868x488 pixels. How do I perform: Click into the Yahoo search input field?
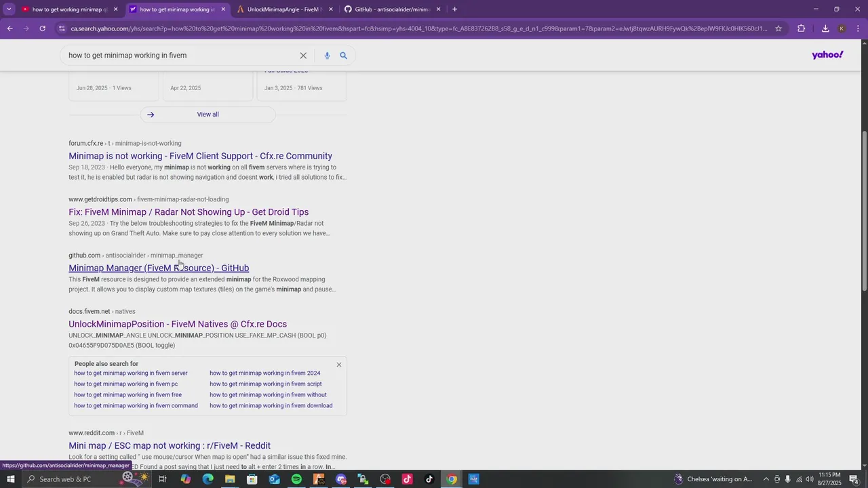[180, 56]
